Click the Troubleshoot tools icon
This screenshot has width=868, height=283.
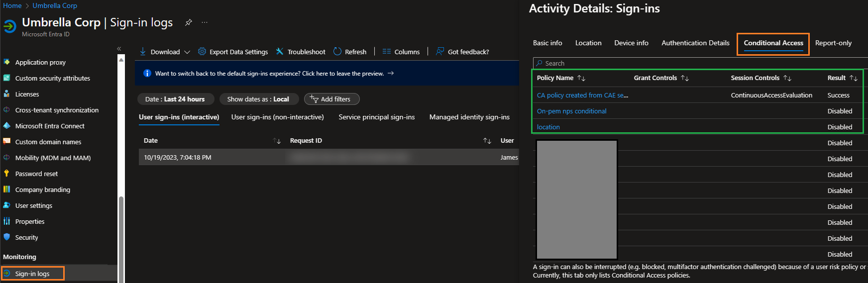coord(280,51)
